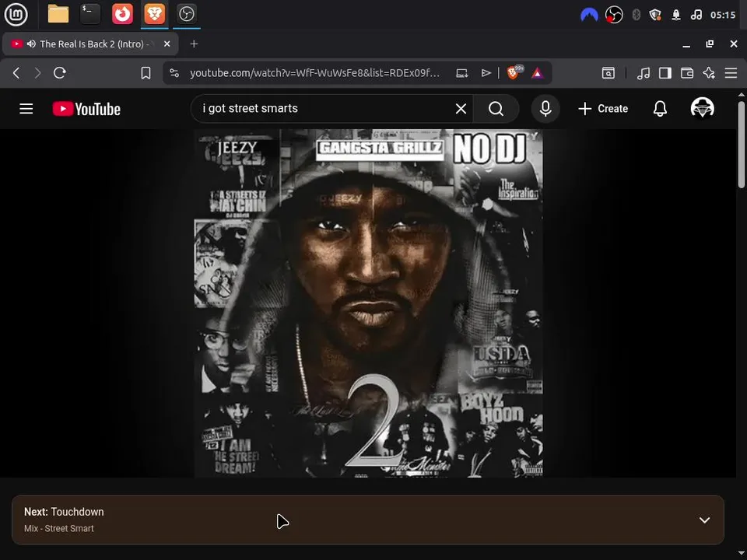
Task: Submit search with the magnifier button
Action: click(x=496, y=109)
